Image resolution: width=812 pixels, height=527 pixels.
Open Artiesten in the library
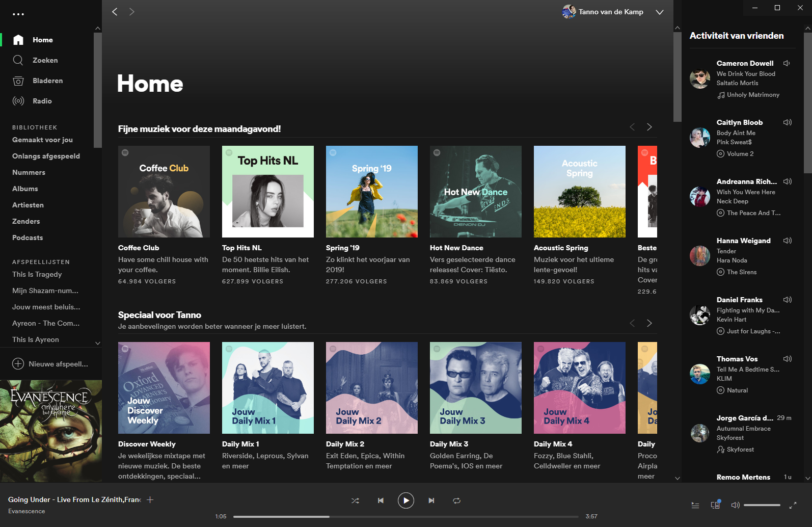pos(28,205)
